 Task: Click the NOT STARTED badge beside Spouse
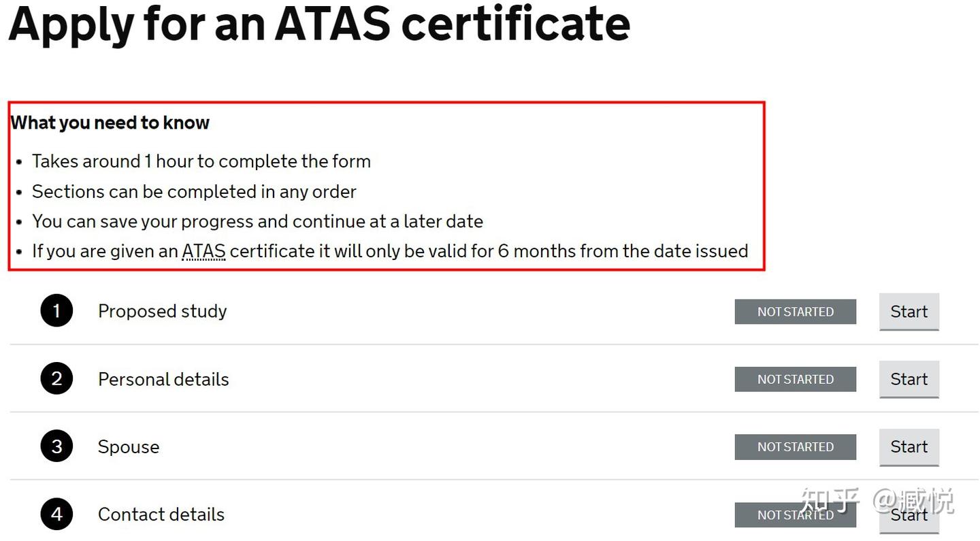click(x=795, y=446)
